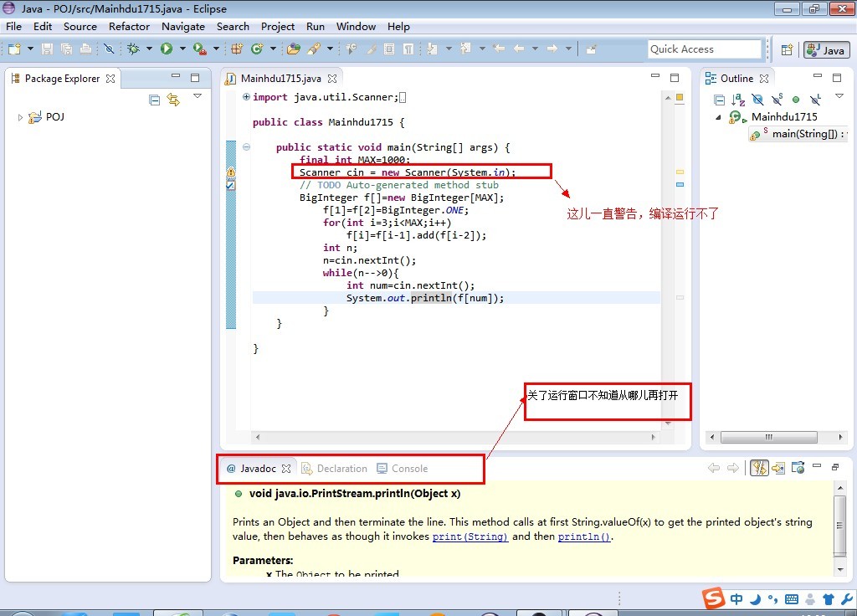Image resolution: width=857 pixels, height=616 pixels.
Task: Click the Save All toolbar icon
Action: 66,49
